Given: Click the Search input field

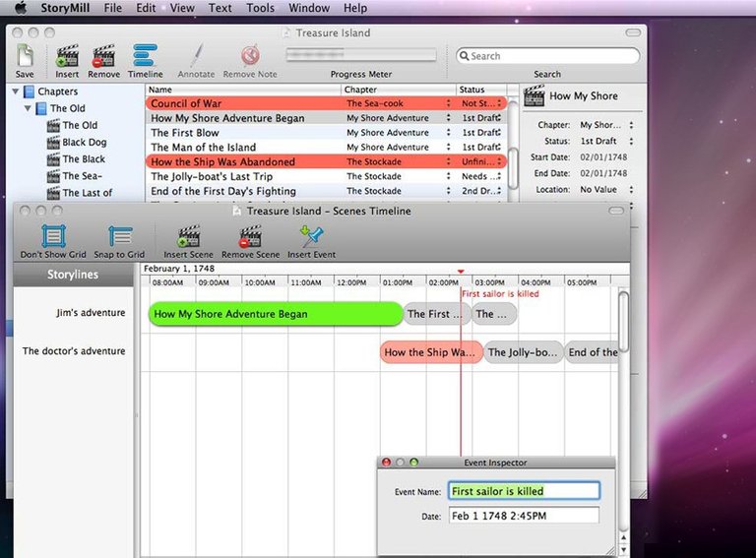Looking at the screenshot, I should pos(547,56).
